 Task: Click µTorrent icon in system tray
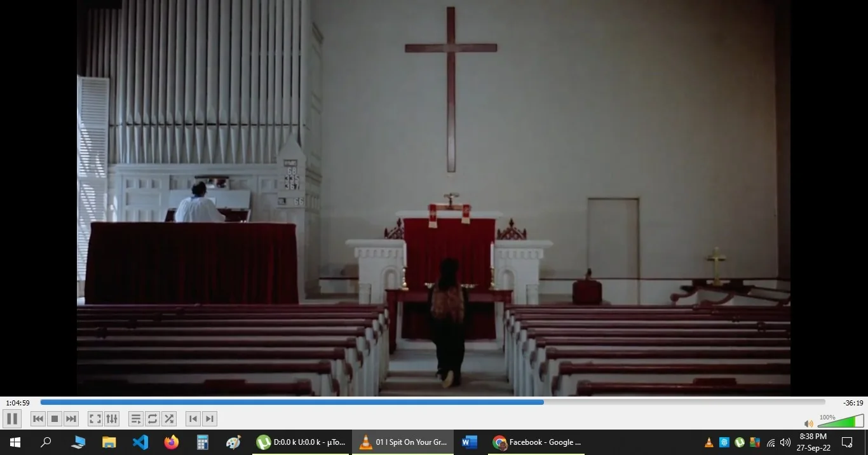coord(740,442)
